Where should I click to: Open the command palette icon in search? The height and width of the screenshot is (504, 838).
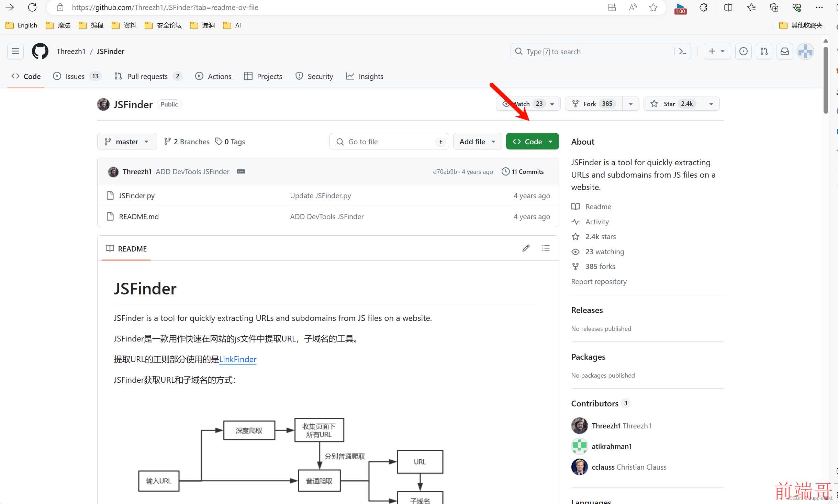pyautogui.click(x=683, y=52)
